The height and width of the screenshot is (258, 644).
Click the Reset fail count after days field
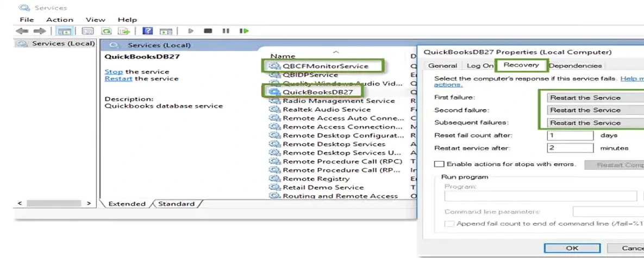[x=570, y=136]
